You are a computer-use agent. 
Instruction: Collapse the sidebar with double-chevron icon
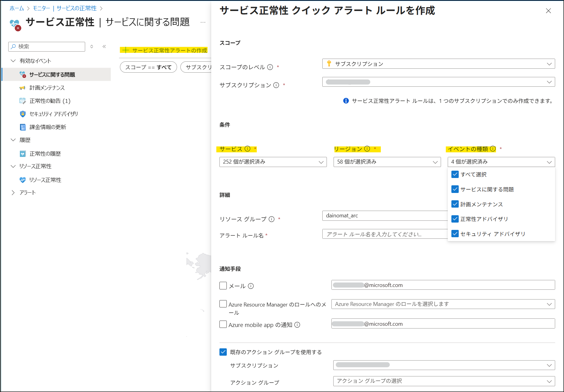tap(104, 46)
